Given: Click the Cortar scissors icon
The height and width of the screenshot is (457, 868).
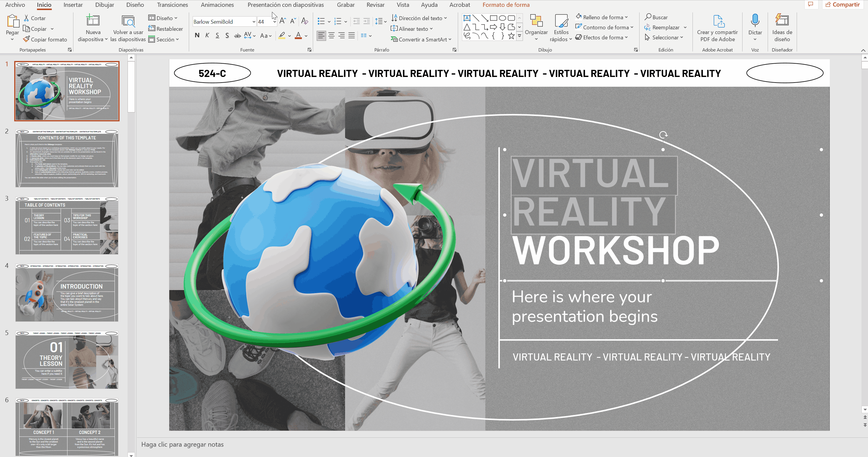Looking at the screenshot, I should click(x=27, y=18).
